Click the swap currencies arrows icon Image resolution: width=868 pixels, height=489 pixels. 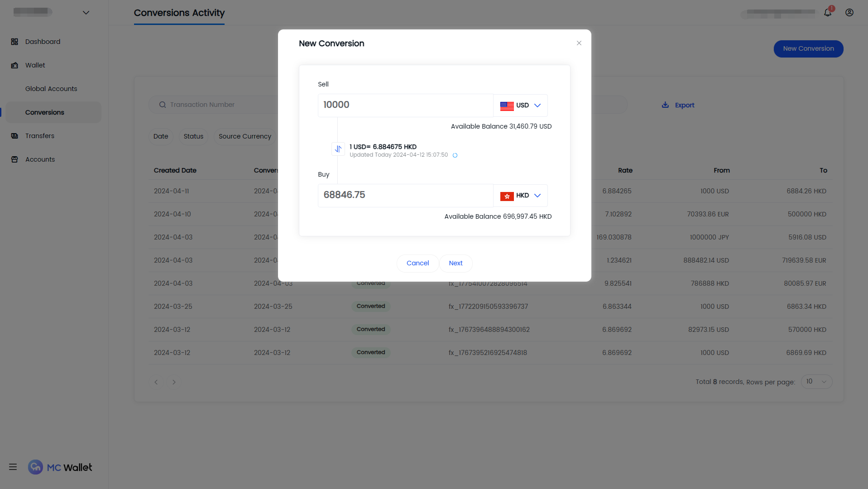pos(338,149)
